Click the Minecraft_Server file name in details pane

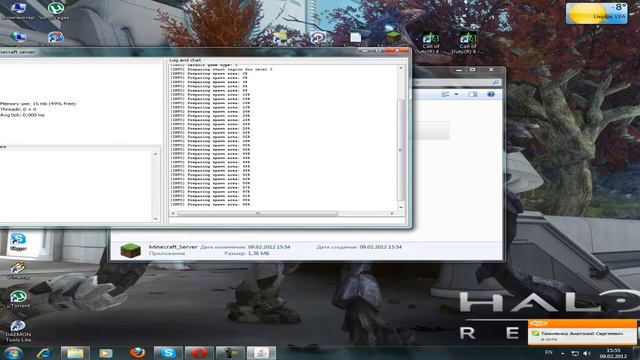coord(173,247)
